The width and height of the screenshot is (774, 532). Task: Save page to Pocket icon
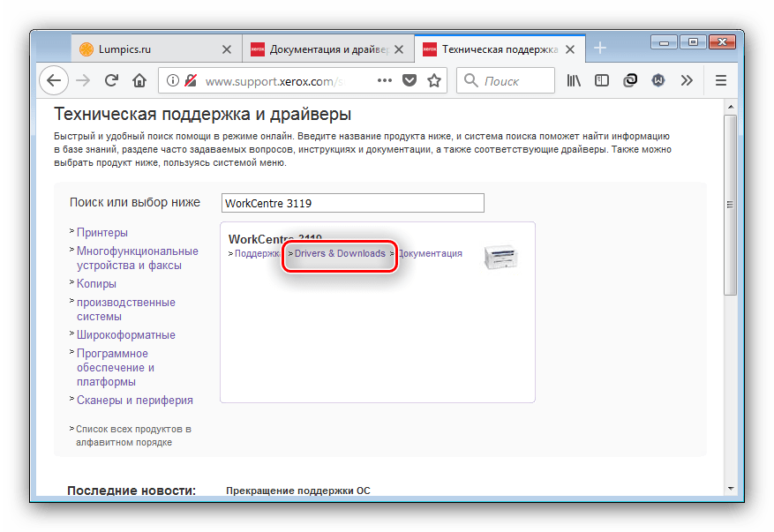pyautogui.click(x=410, y=80)
